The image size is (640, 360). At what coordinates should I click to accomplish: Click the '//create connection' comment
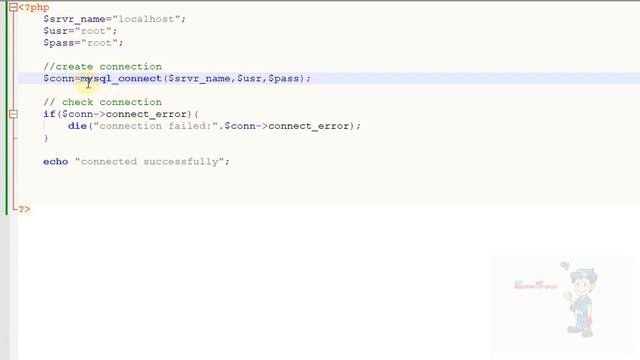102,67
